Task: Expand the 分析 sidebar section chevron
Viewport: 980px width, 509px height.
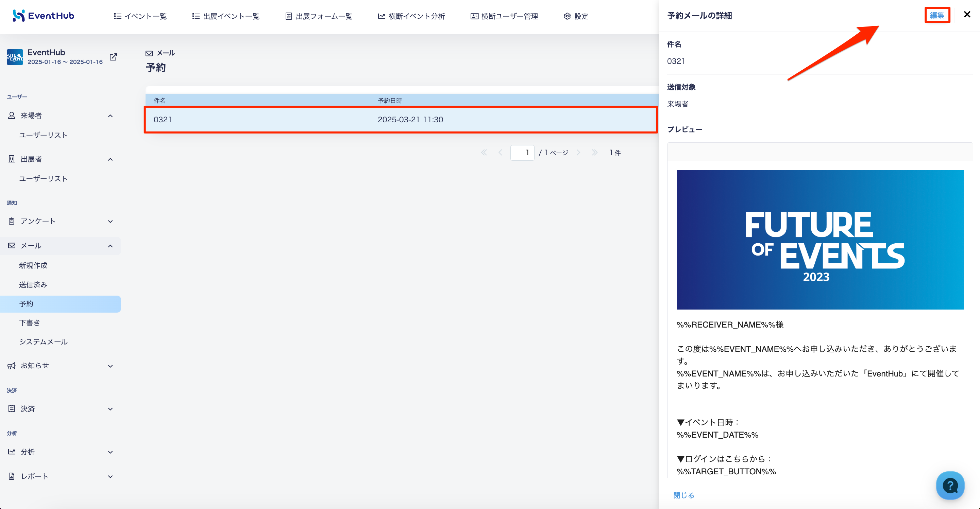Action: pyautogui.click(x=110, y=452)
